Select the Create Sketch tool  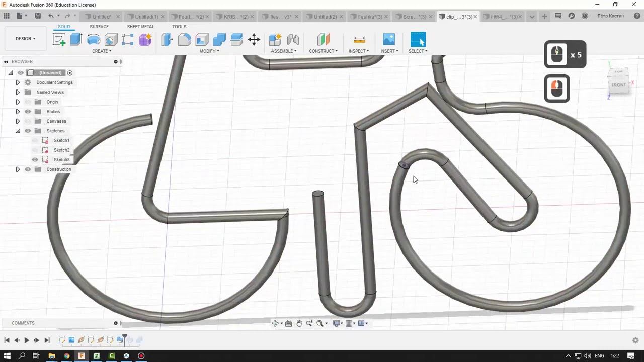(59, 39)
